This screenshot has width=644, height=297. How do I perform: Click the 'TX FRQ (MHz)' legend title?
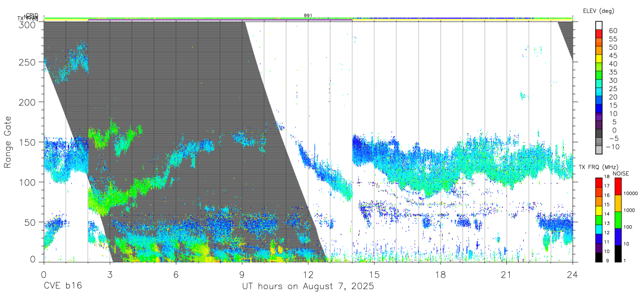[598, 167]
